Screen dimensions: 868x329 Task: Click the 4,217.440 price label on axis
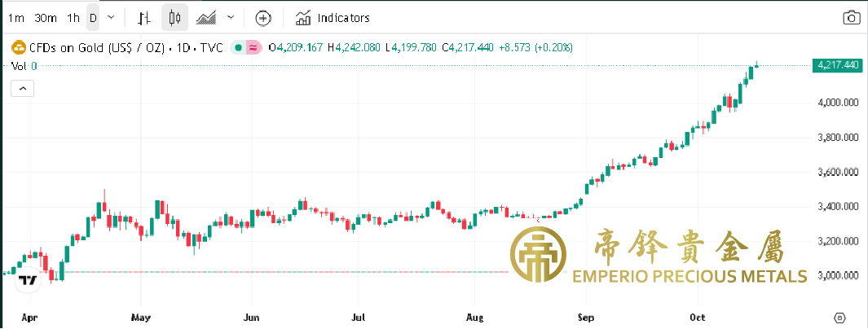[837, 65]
